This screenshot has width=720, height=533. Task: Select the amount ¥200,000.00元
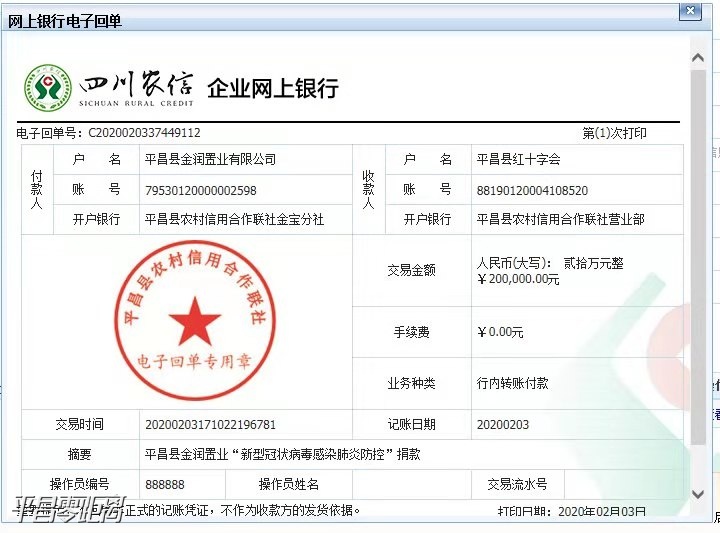518,279
